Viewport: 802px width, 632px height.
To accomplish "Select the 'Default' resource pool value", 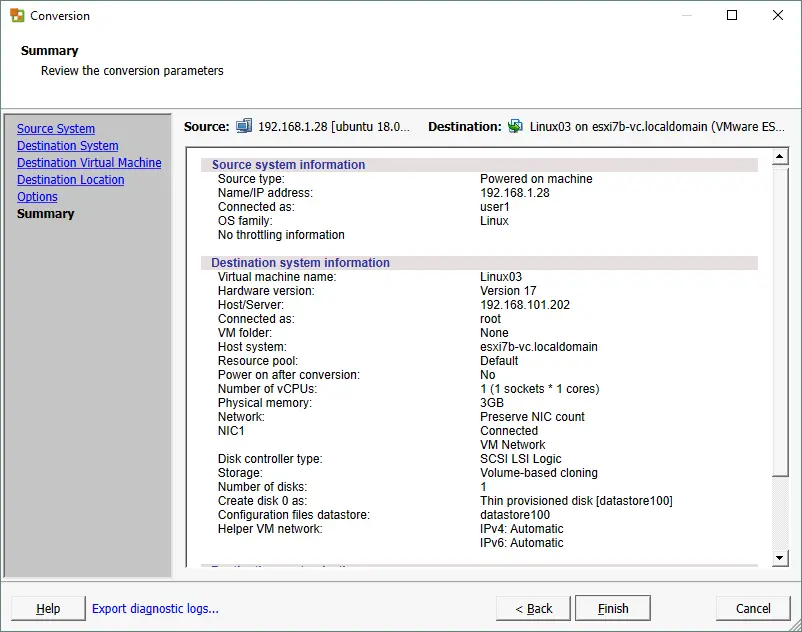I will [499, 361].
